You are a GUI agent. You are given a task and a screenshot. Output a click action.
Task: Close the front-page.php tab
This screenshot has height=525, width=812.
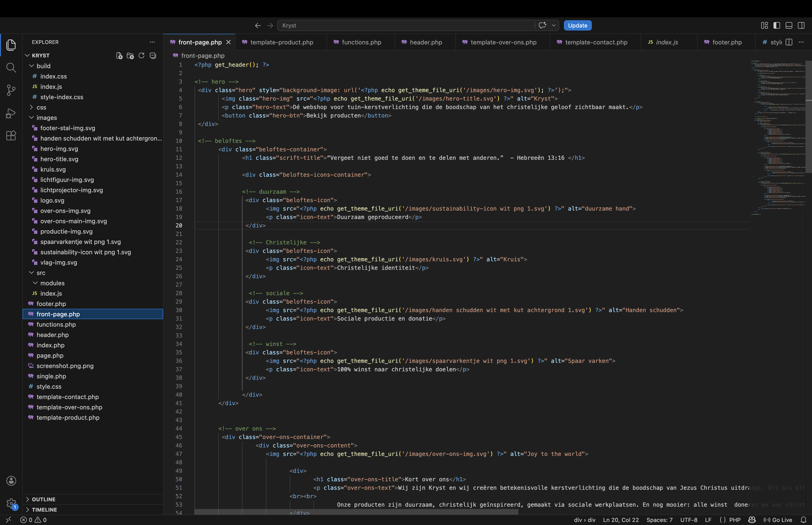(228, 42)
